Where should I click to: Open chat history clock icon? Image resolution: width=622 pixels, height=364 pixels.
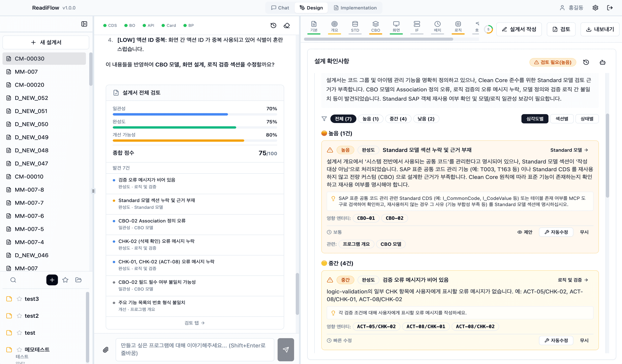(x=273, y=25)
